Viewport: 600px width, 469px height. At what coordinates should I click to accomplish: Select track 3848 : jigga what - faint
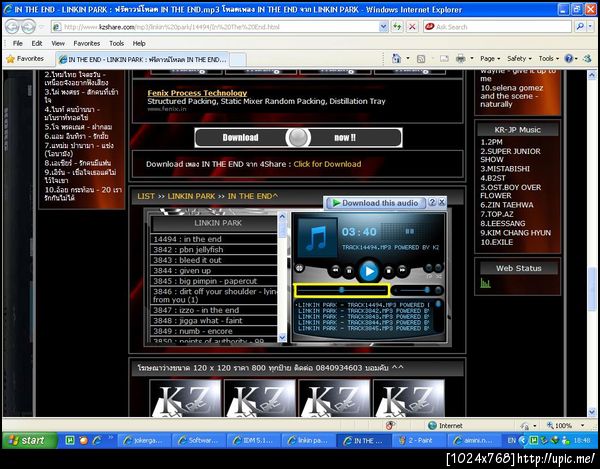coord(214,321)
